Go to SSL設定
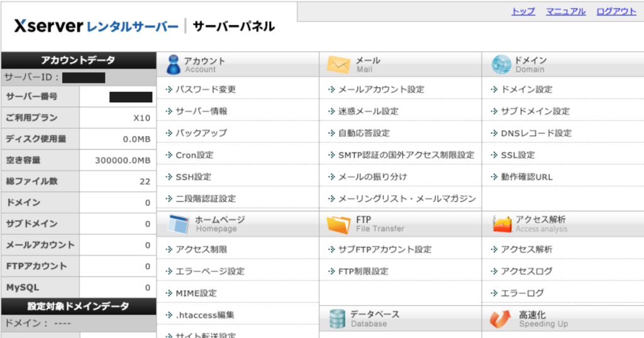644x338 pixels. pyautogui.click(x=518, y=155)
